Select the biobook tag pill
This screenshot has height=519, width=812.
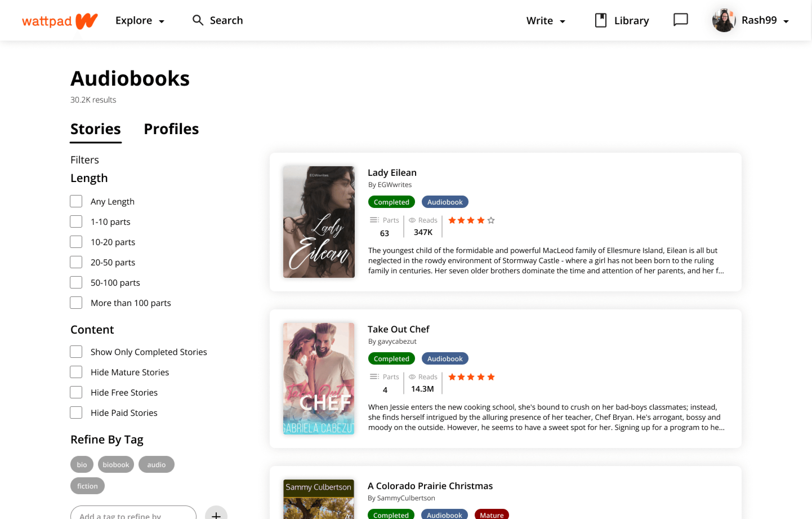116,464
